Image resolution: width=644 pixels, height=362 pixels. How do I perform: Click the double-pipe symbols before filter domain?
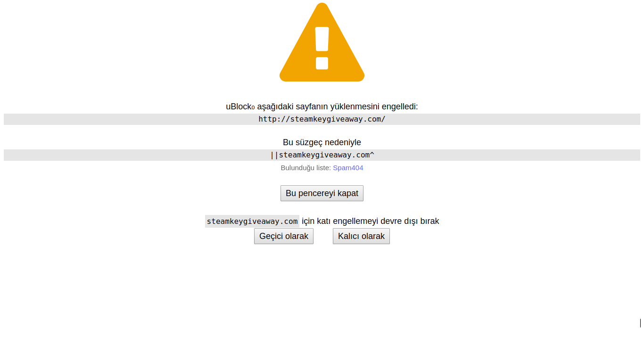tap(274, 155)
